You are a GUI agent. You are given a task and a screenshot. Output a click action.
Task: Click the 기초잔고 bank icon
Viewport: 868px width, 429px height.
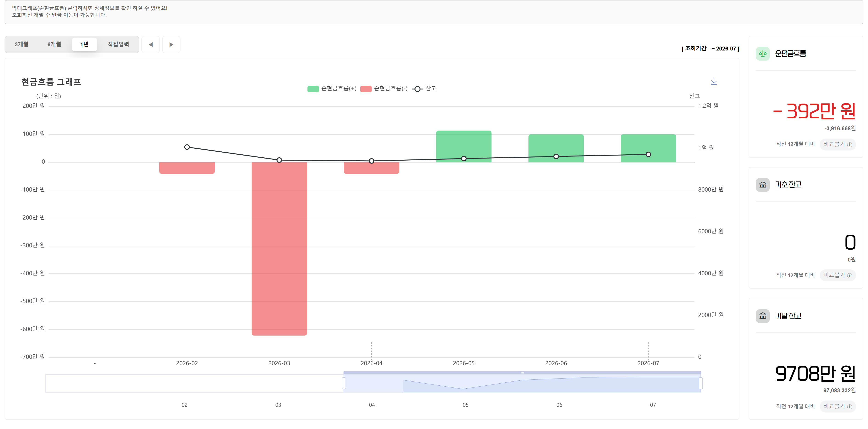763,184
